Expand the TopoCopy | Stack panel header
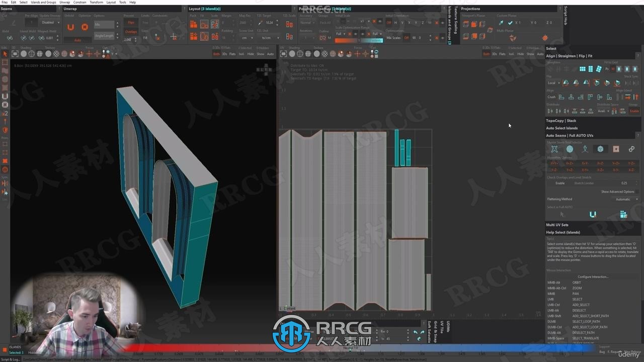This screenshot has width=644, height=362. click(592, 121)
